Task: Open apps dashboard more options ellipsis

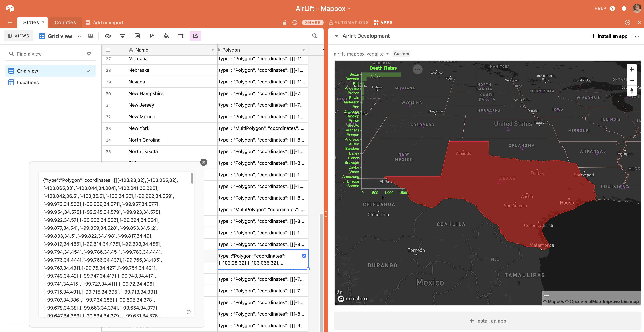Action: (637, 36)
